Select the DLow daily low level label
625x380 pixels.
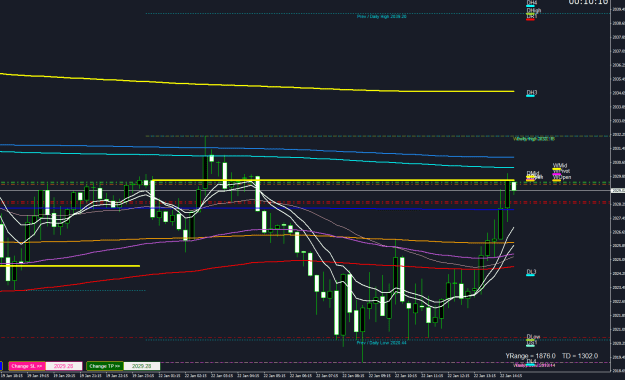[x=533, y=337]
